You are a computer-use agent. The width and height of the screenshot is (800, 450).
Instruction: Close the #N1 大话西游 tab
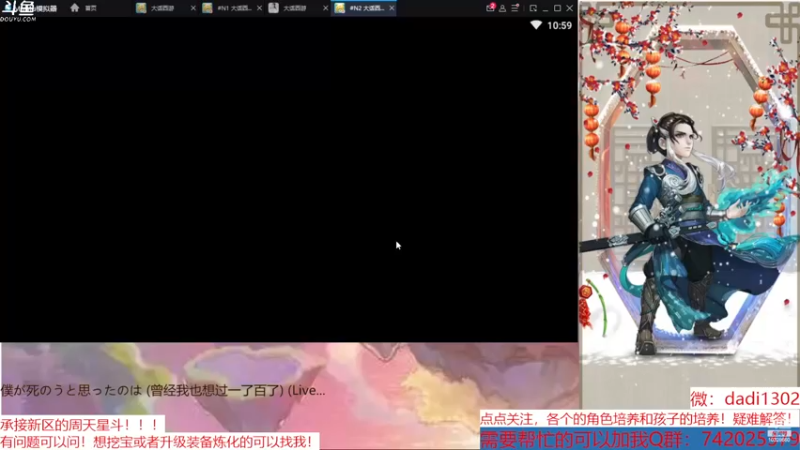coord(259,8)
